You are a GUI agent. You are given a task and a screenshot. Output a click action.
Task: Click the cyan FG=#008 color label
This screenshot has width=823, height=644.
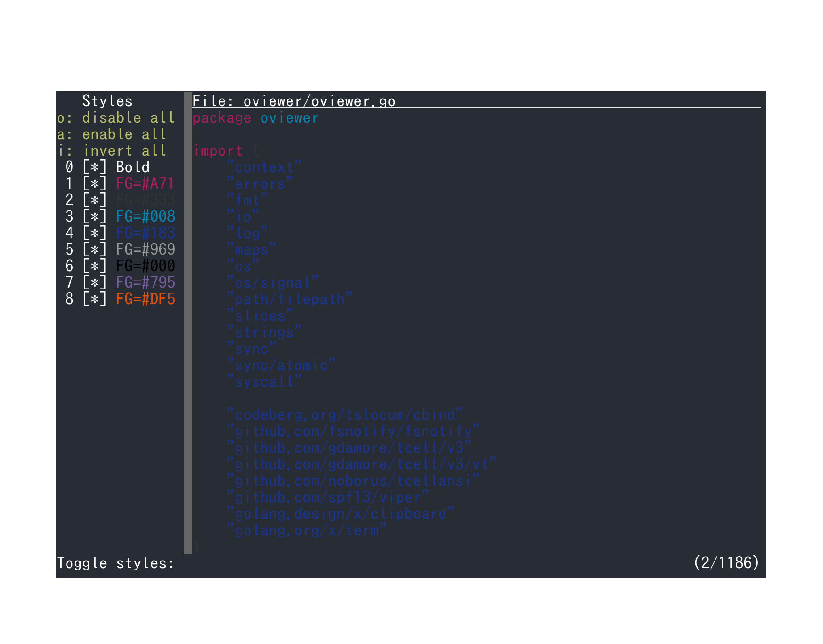(x=145, y=217)
